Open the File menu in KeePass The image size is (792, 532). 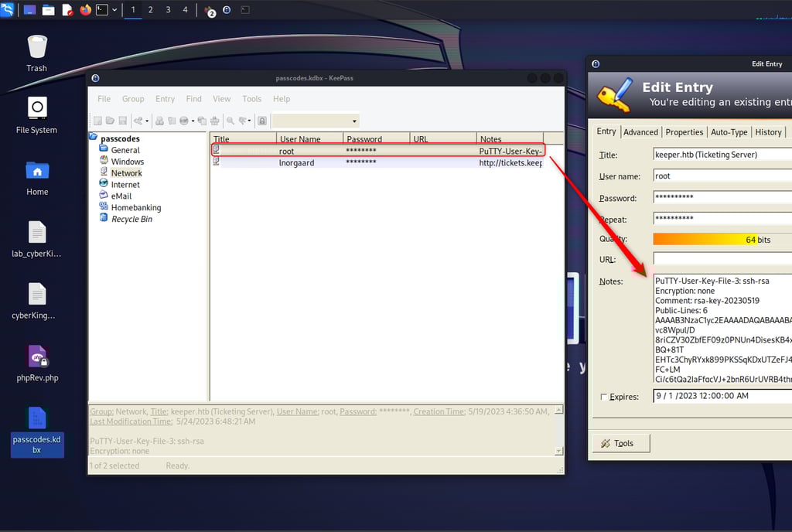(x=104, y=99)
